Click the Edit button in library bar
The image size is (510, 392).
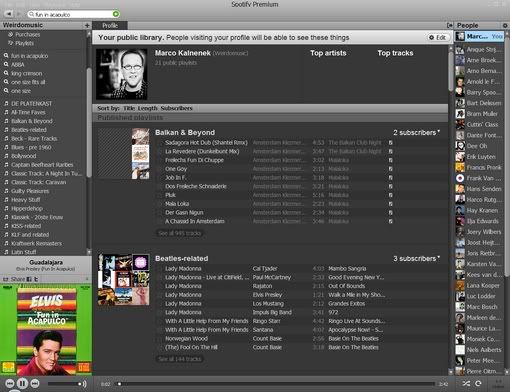tap(437, 37)
